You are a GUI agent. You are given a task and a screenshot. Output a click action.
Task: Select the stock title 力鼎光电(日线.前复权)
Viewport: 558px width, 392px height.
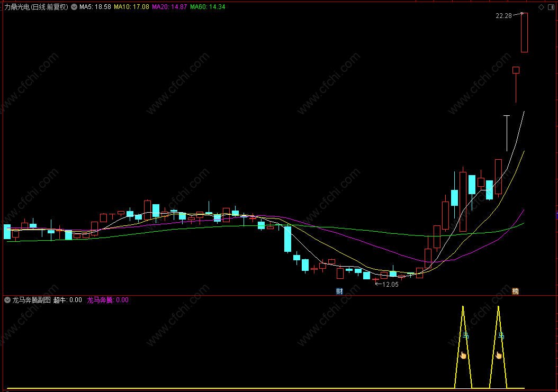(36, 7)
